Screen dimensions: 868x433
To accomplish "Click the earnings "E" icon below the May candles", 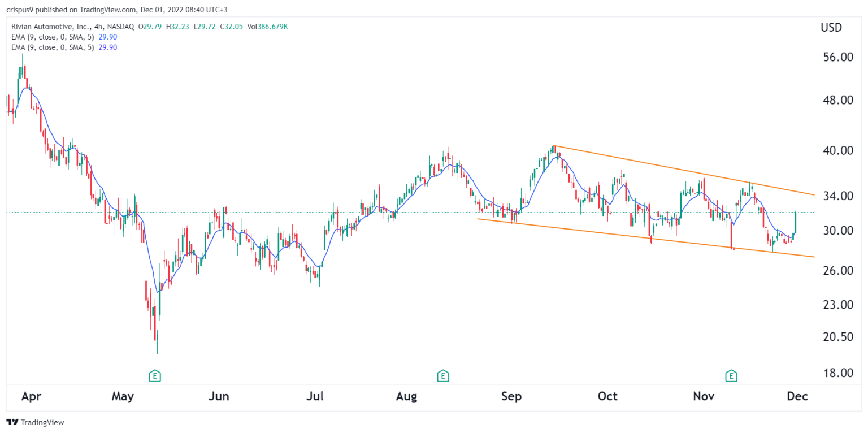I will pyautogui.click(x=155, y=375).
